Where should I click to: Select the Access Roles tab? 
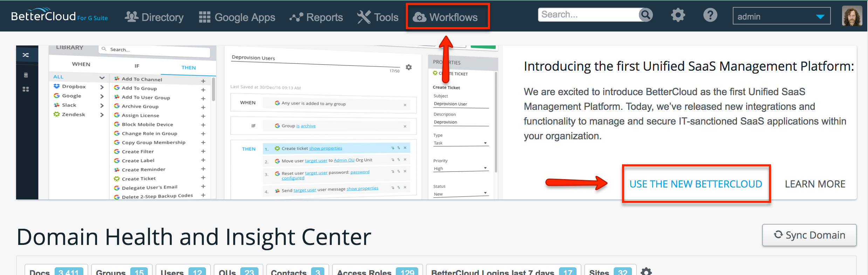click(x=377, y=270)
